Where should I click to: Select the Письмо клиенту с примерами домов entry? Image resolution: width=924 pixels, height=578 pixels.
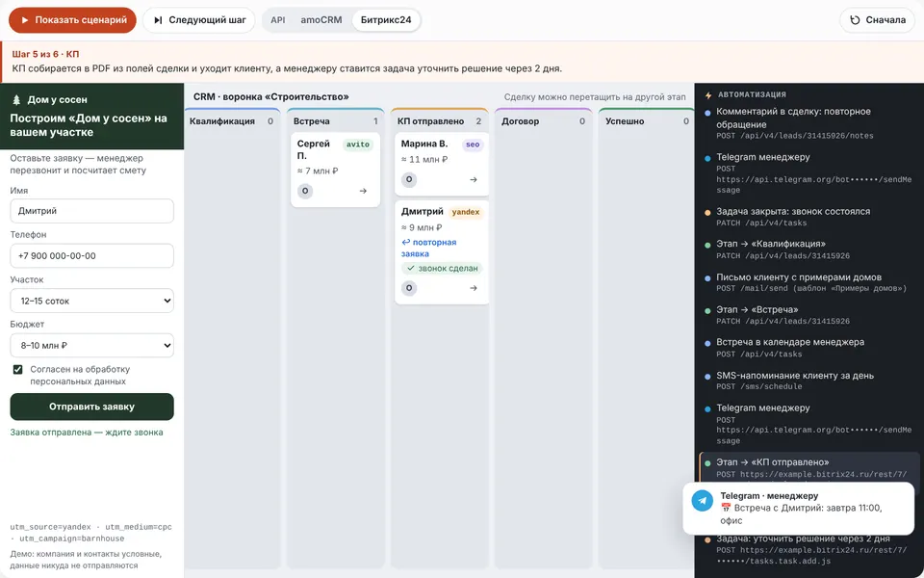click(x=809, y=282)
